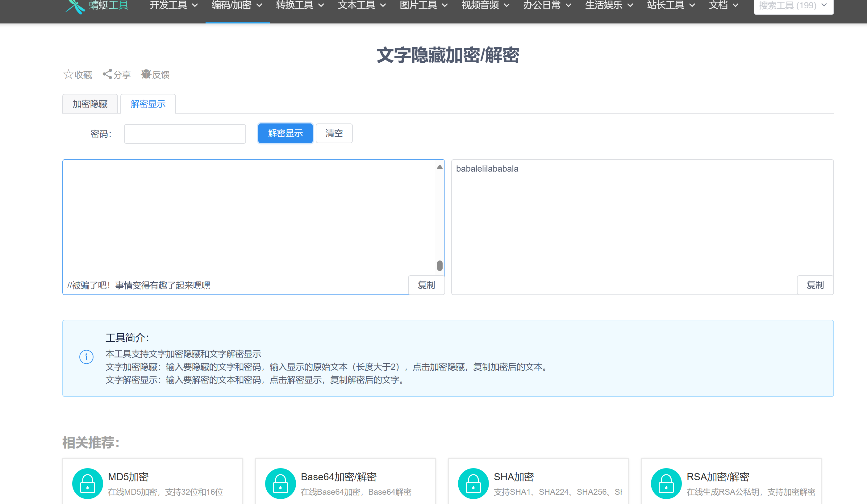Viewport: 867px width, 504px height.
Task: Click the scroll up arrow in textarea
Action: (439, 167)
